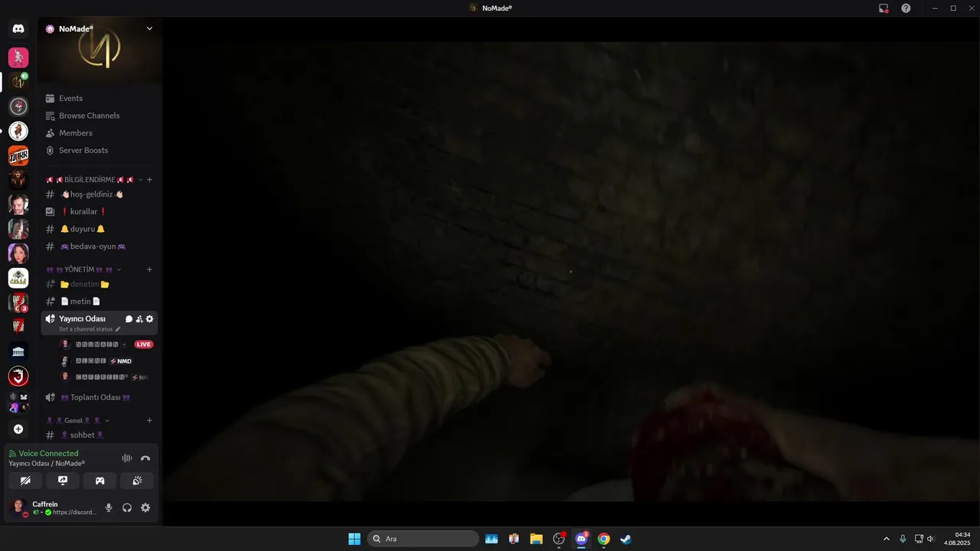Viewport: 980px width, 551px height.
Task: Click the LIVE badge on the first voice user
Action: point(143,344)
